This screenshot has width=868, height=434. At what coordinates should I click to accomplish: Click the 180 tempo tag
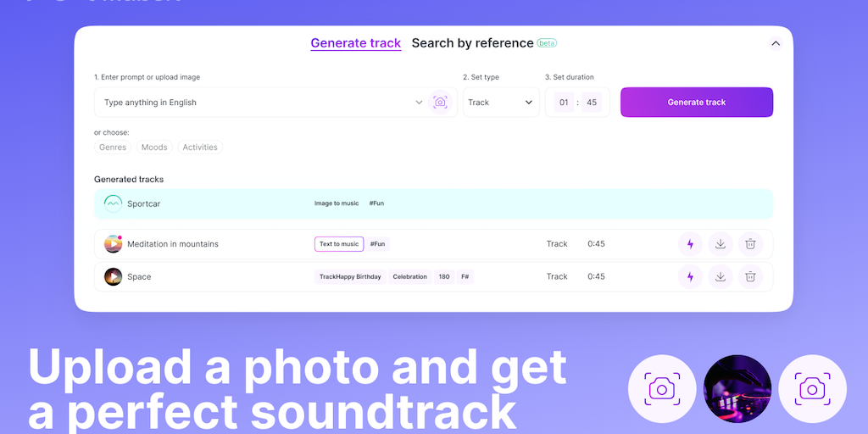pyautogui.click(x=444, y=277)
